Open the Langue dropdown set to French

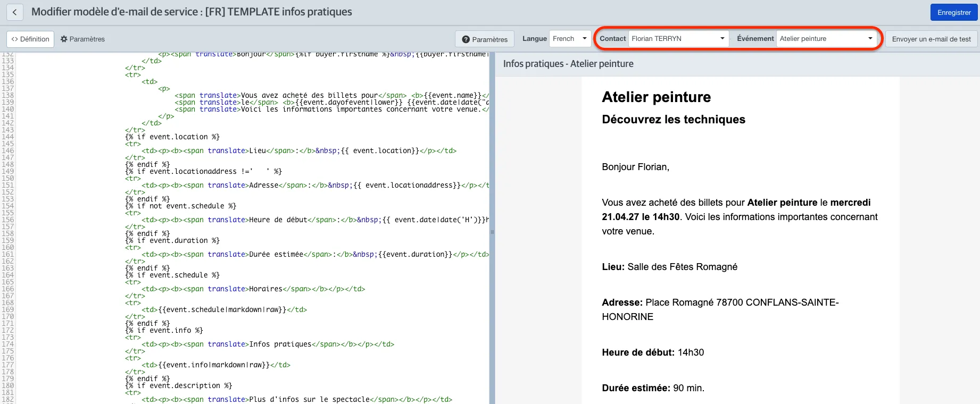570,39
